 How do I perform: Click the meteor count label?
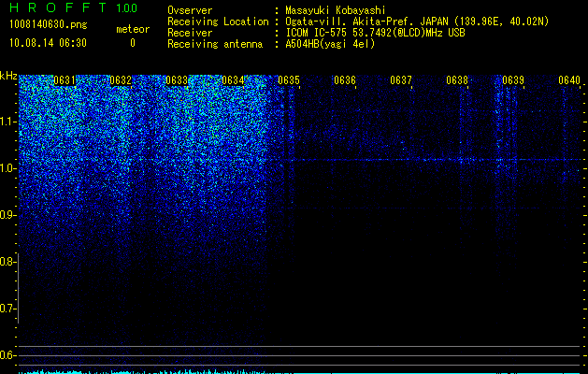pos(133,29)
